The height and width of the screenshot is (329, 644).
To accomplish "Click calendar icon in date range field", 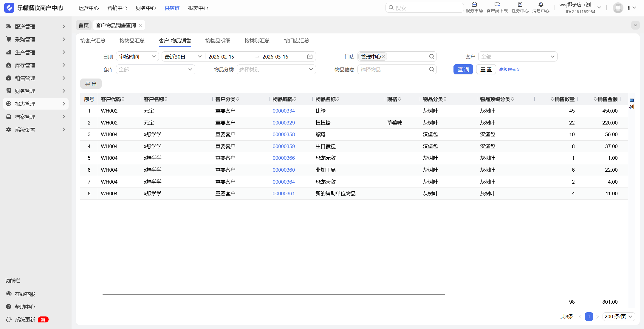I will 310,57.
